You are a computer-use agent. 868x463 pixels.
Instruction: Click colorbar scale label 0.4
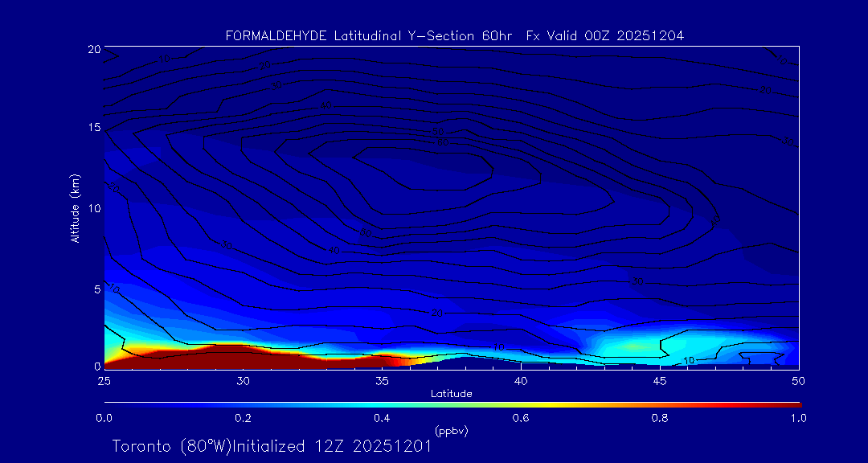point(382,419)
